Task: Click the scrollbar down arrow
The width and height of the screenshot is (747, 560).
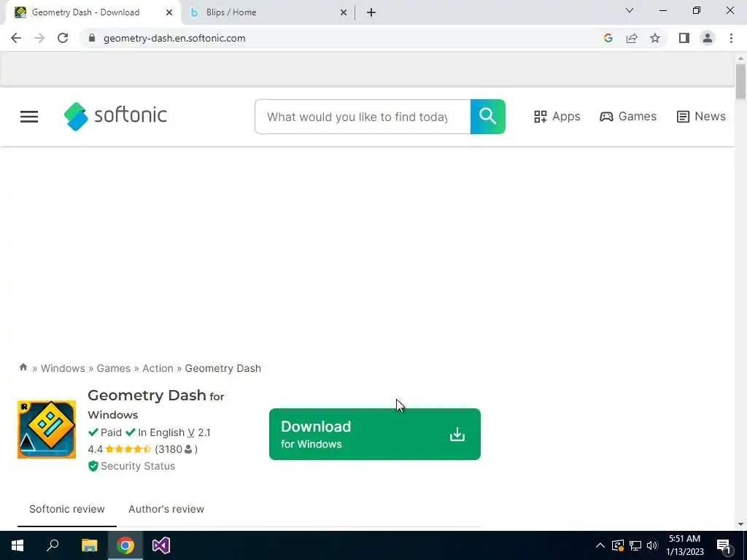Action: click(x=740, y=524)
